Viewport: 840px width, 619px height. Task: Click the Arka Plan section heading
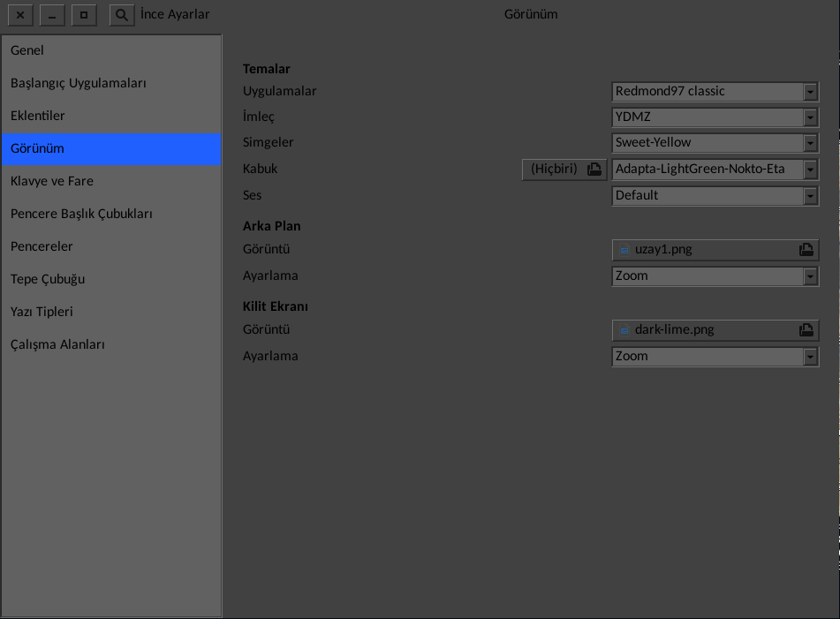point(271,226)
